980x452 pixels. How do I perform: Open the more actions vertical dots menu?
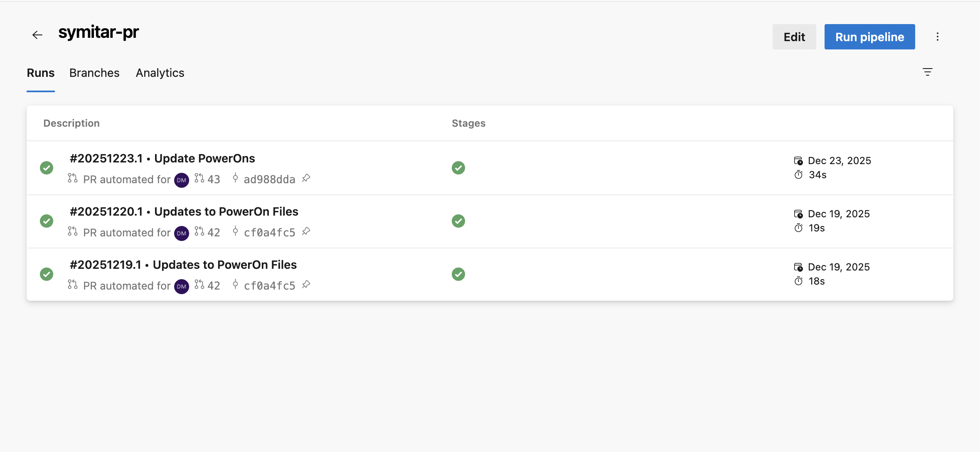938,37
